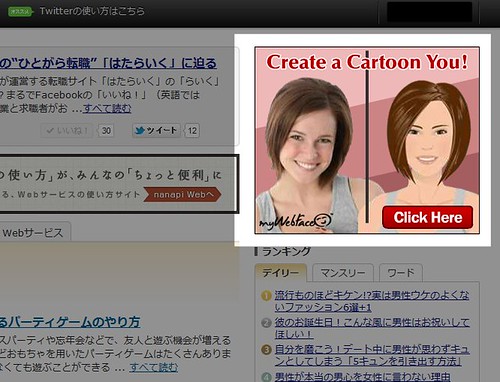
Task: Open ranking link '流行ものほどキケン!?'
Action: [372, 301]
